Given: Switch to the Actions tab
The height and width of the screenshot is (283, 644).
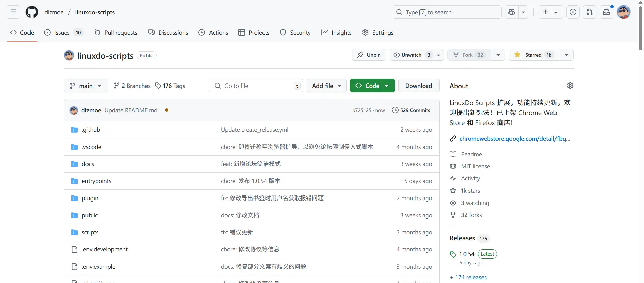Looking at the screenshot, I should pyautogui.click(x=213, y=33).
